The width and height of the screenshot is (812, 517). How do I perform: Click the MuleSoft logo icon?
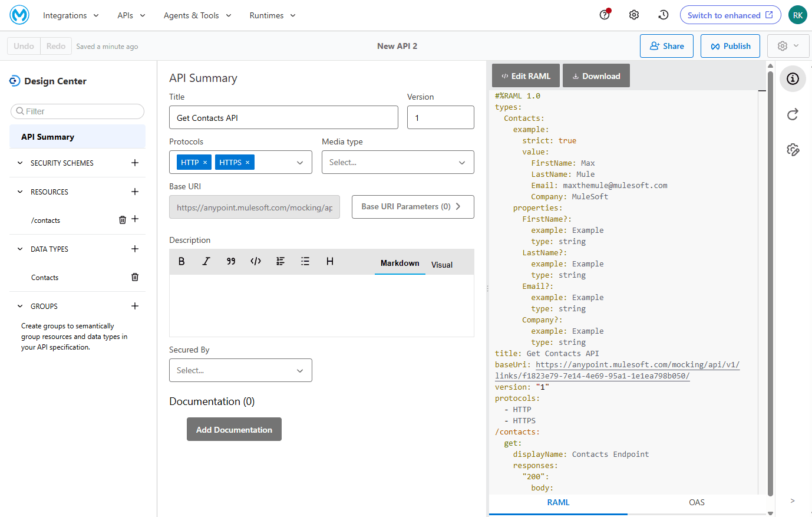point(19,15)
